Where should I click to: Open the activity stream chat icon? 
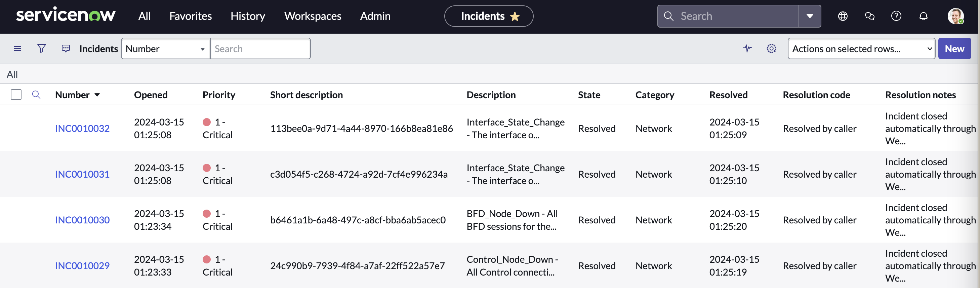pyautogui.click(x=66, y=48)
